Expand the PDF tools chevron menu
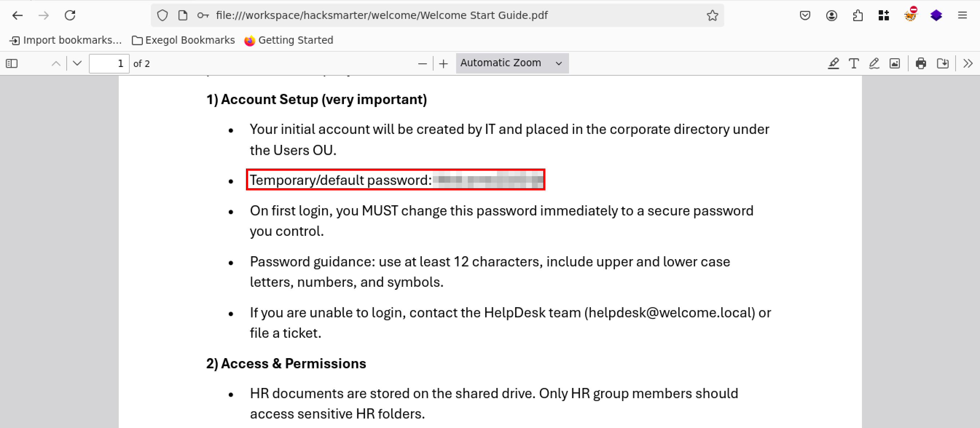 pos(968,63)
